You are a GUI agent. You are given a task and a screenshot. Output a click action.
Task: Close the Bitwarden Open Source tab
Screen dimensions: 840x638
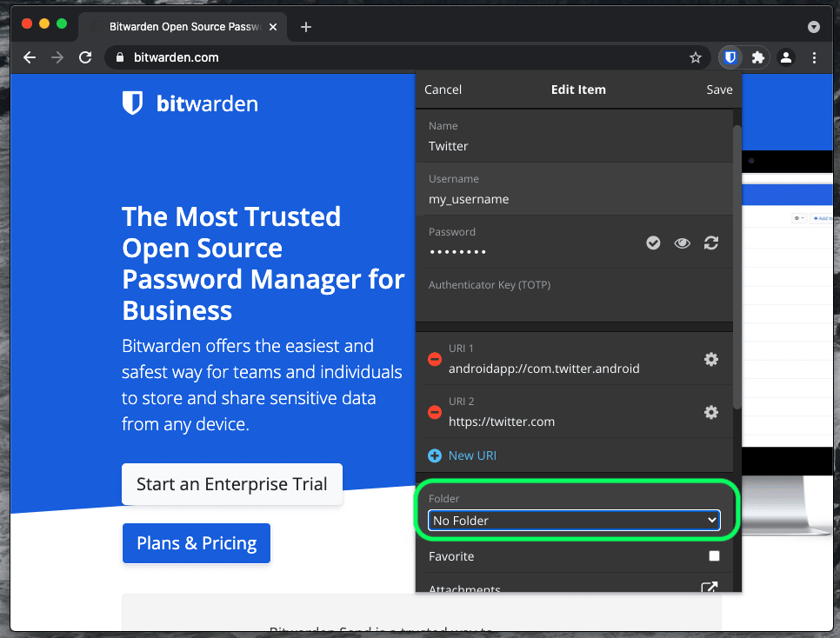(273, 27)
